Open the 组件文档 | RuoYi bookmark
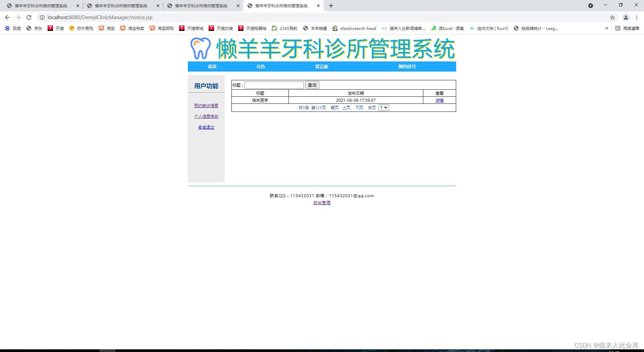Viewport: 644px width, 352px height. pos(489,29)
